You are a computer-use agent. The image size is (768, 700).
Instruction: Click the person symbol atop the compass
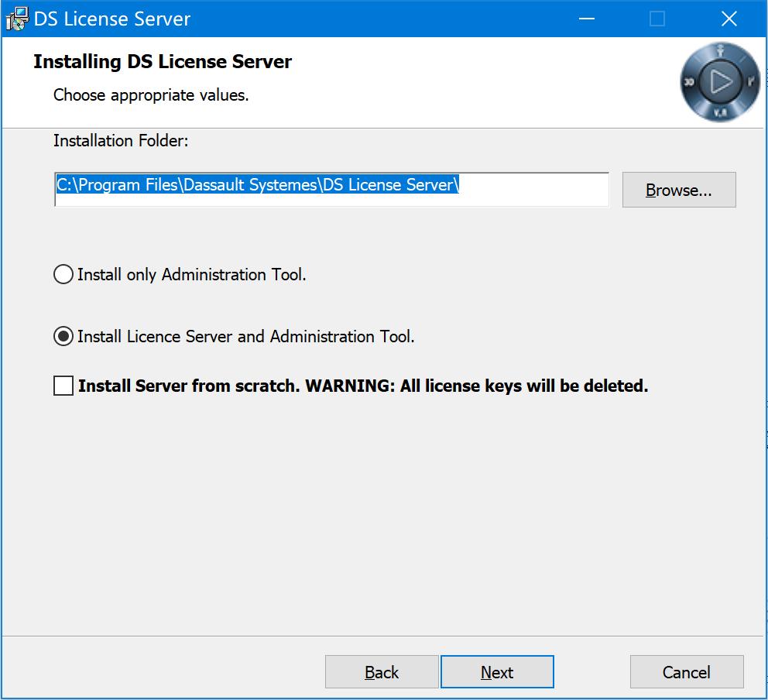(x=720, y=53)
